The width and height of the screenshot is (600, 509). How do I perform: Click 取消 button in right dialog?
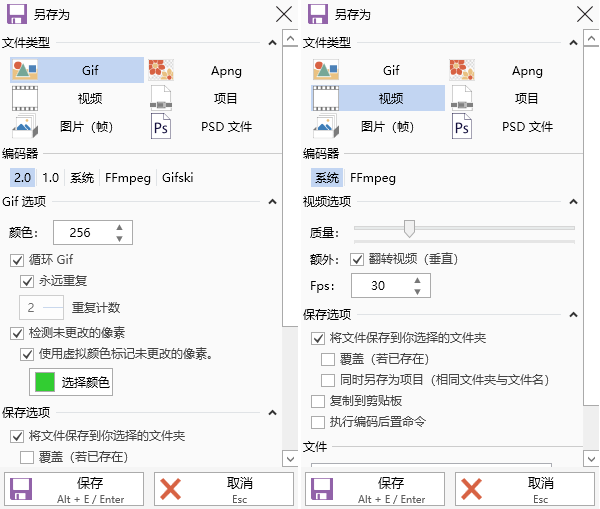[525, 489]
